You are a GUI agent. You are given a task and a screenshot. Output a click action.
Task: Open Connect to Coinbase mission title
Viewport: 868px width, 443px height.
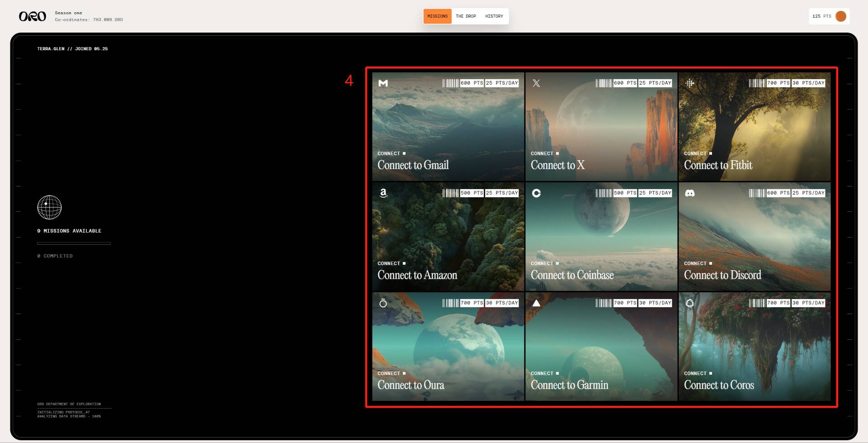point(572,275)
